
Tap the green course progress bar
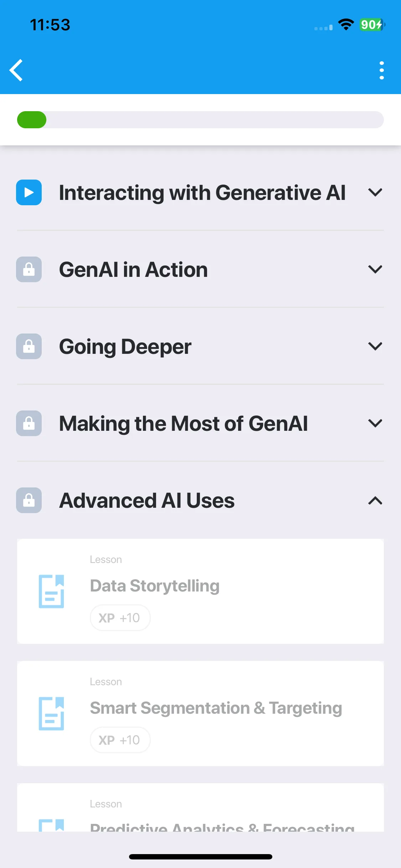tap(200, 120)
